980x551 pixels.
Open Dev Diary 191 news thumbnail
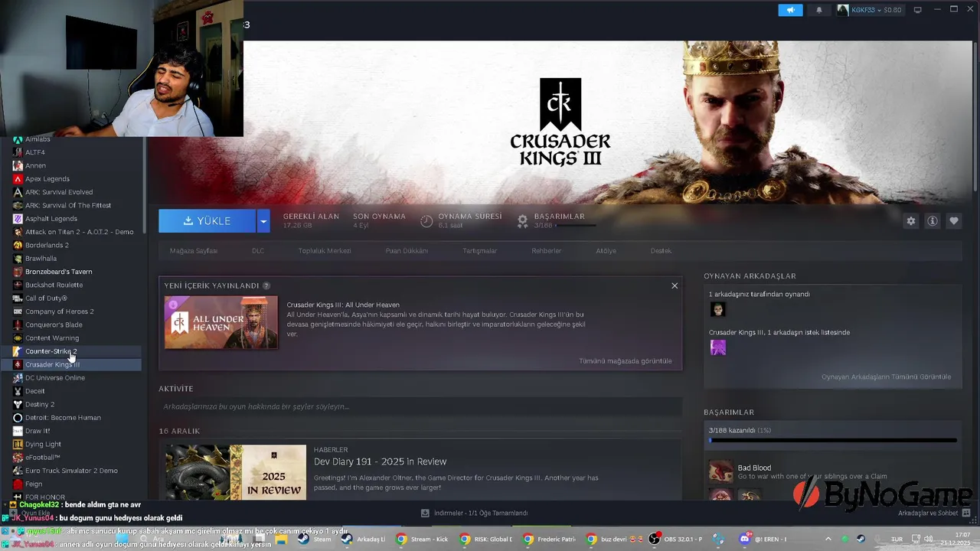coord(236,472)
